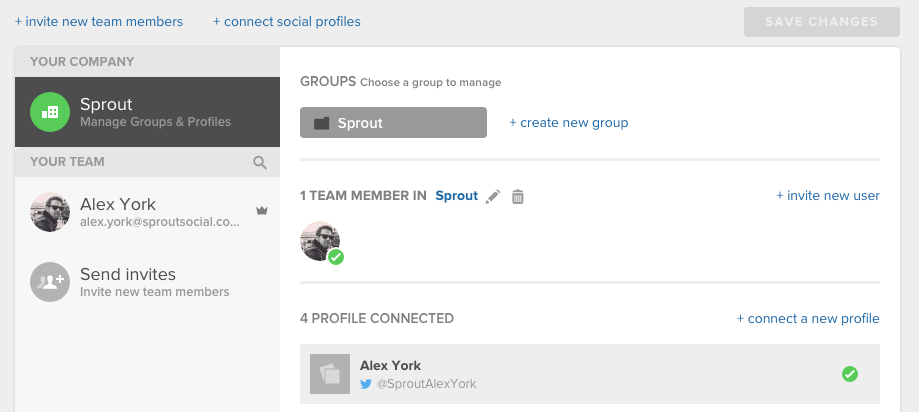Click the green Sprout company building icon

(50, 112)
